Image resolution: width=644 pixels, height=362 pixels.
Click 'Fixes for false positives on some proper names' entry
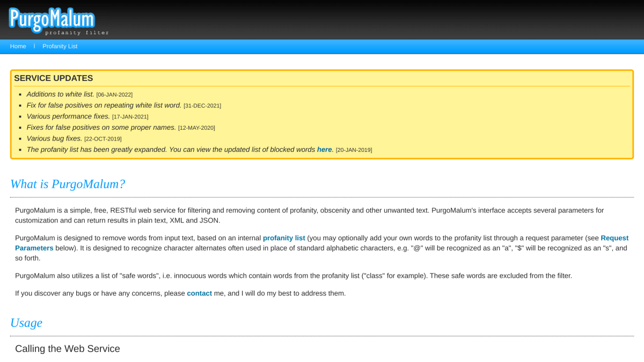(x=101, y=128)
